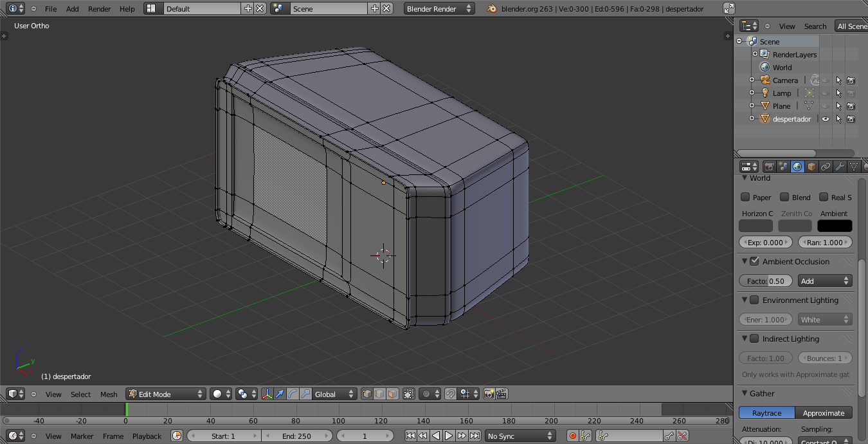Enable the Blend sky checkbox
The height and width of the screenshot is (444, 868).
pos(784,197)
